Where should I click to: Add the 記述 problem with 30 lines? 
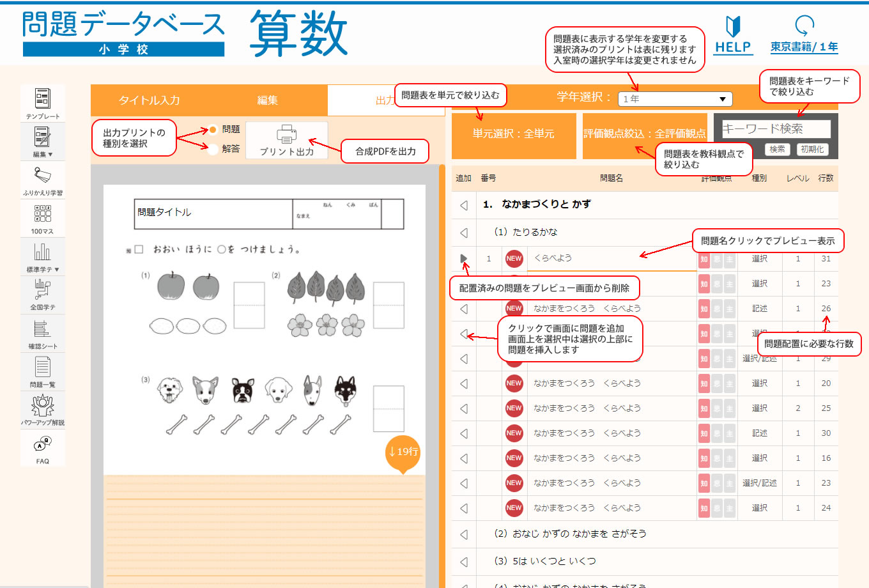(464, 433)
